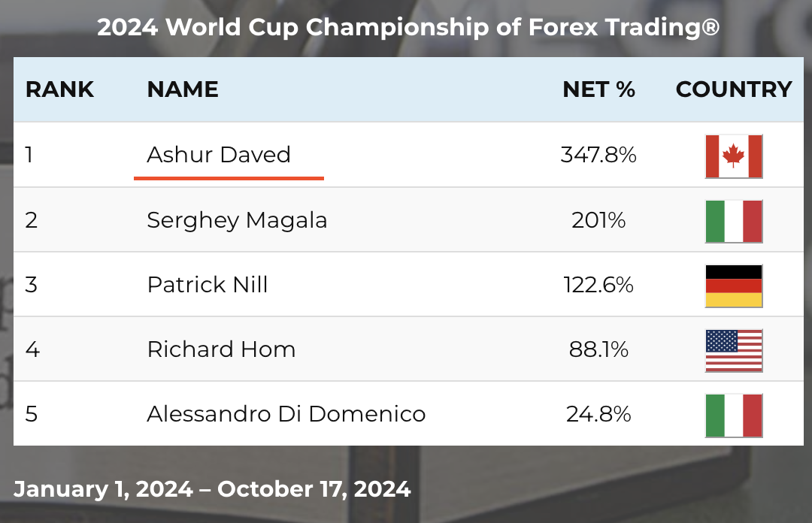
Task: Click the 88.1% net value
Action: coord(598,349)
